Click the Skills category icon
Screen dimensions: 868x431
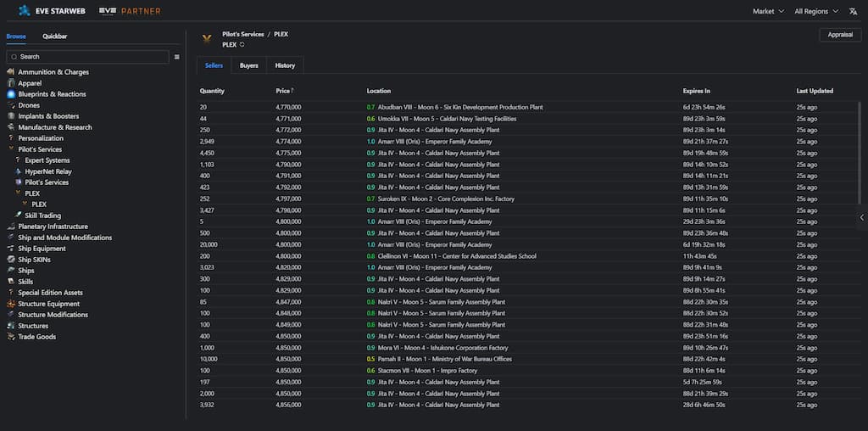click(10, 282)
